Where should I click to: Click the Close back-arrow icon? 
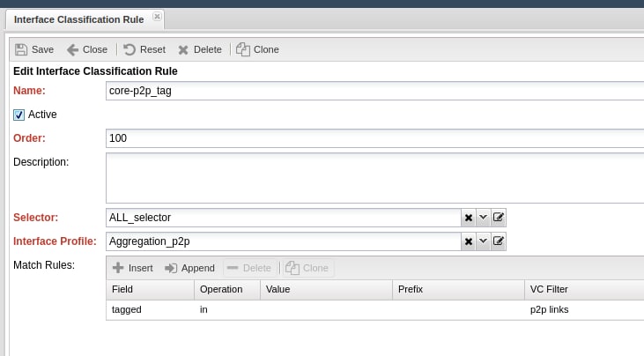click(x=73, y=49)
